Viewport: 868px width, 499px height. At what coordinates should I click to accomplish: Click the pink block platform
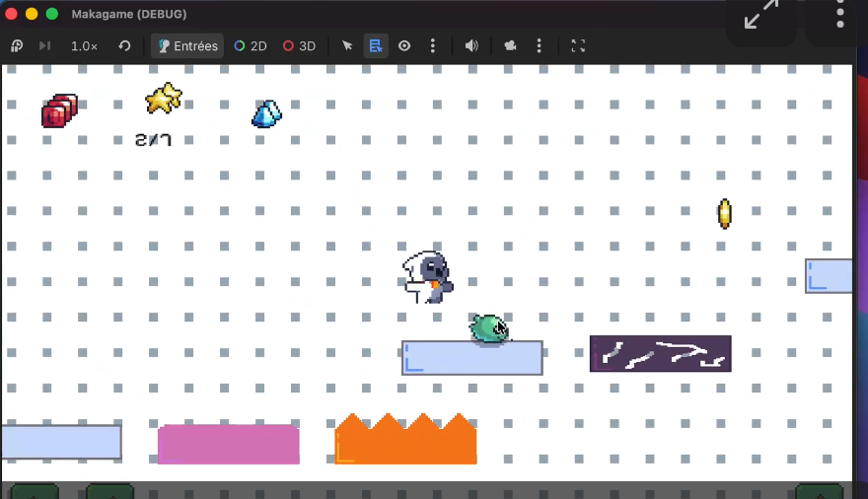click(x=229, y=444)
